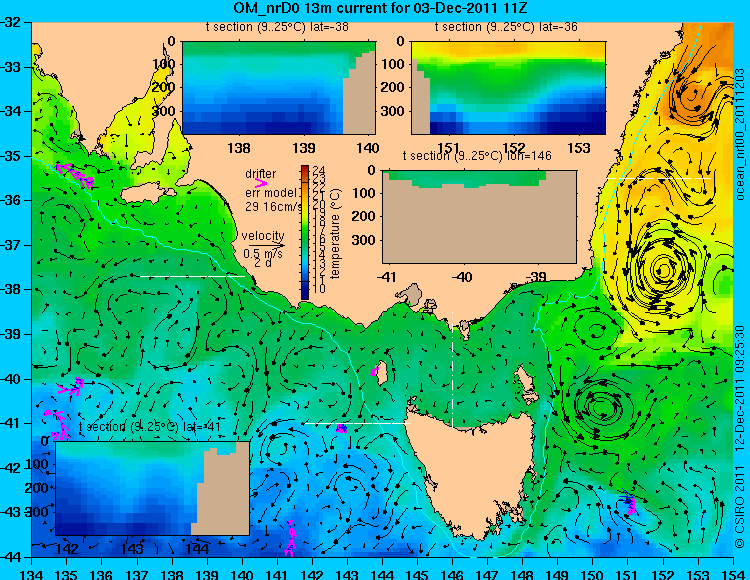Click the label 't section (9..25°C) lon=146'

point(477,156)
